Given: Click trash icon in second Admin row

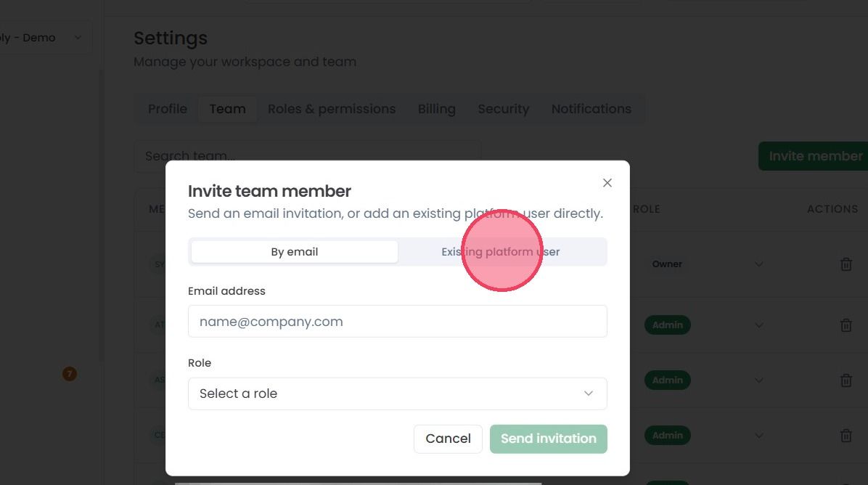Looking at the screenshot, I should tap(846, 380).
